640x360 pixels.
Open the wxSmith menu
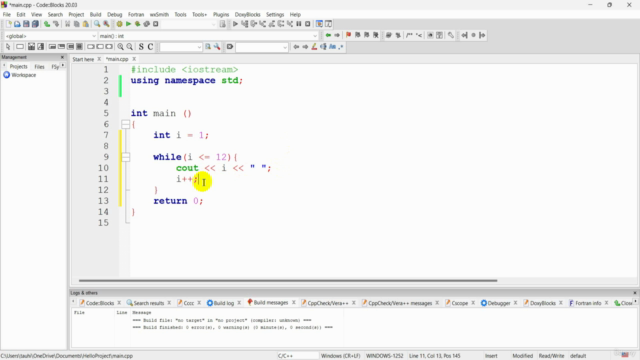pos(159,14)
